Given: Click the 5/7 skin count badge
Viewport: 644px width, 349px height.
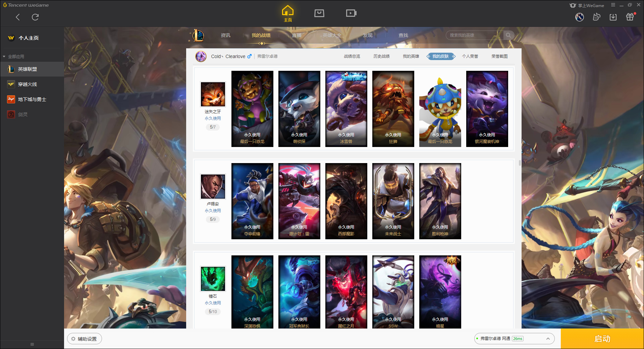Looking at the screenshot, I should coord(213,127).
